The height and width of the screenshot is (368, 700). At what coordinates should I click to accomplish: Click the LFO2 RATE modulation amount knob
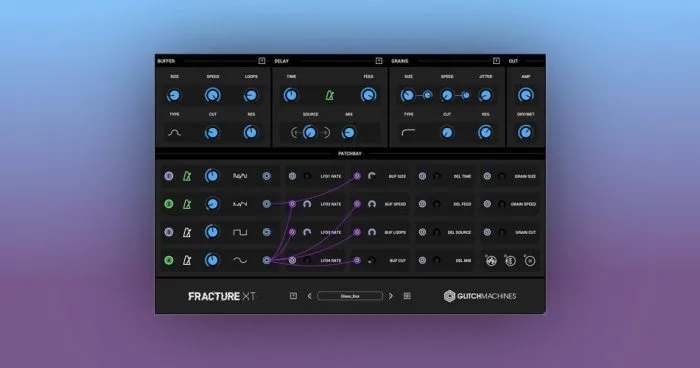click(x=307, y=204)
